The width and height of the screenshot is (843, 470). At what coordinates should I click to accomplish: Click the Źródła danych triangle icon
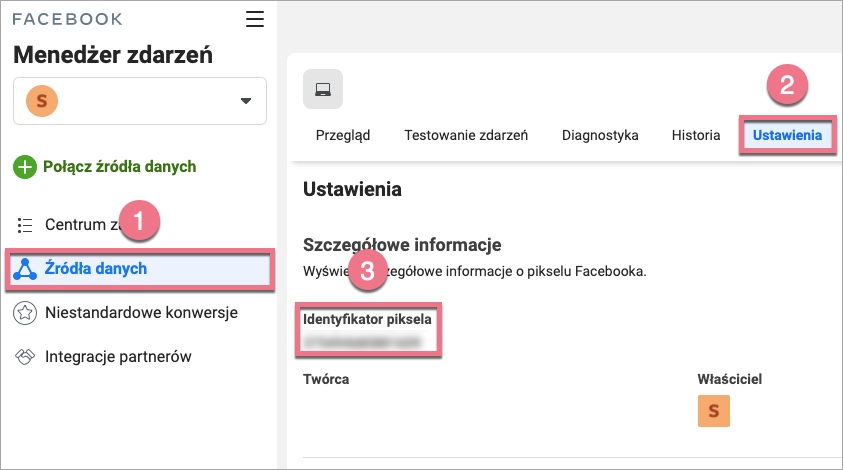(26, 269)
